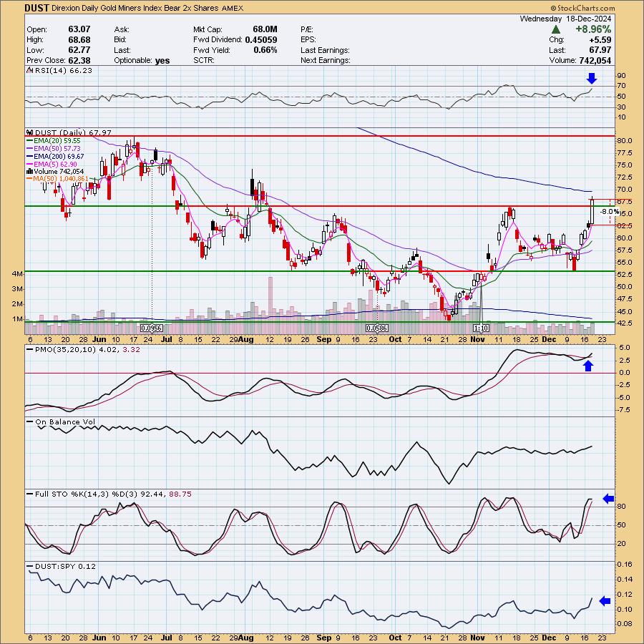
Task: Click the Prev Close value 62.38
Action: click(x=79, y=60)
